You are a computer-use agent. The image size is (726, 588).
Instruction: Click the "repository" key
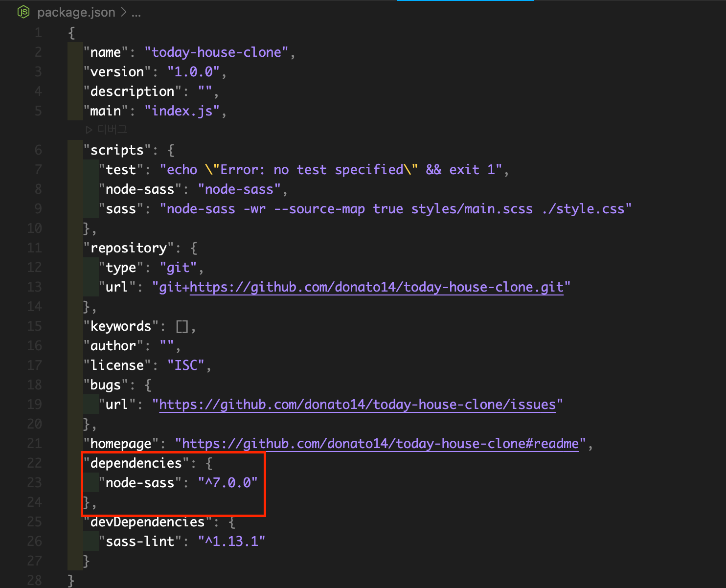pyautogui.click(x=129, y=248)
